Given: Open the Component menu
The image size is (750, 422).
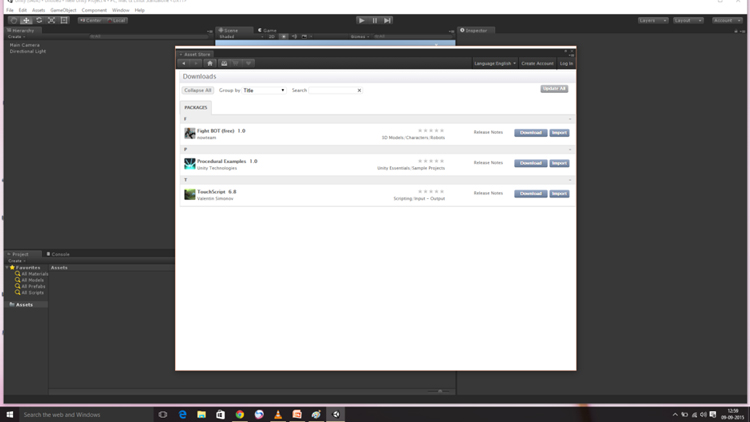Looking at the screenshot, I should point(94,10).
